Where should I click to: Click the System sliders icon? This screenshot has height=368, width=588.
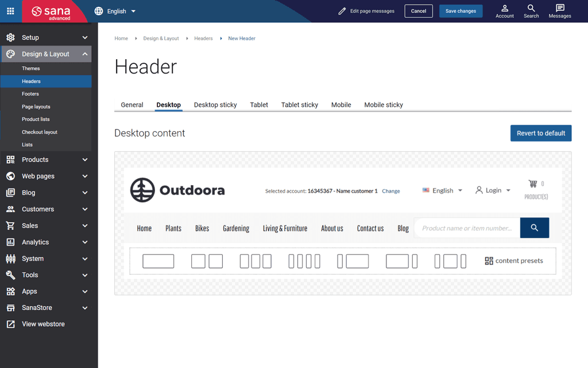pyautogui.click(x=10, y=259)
